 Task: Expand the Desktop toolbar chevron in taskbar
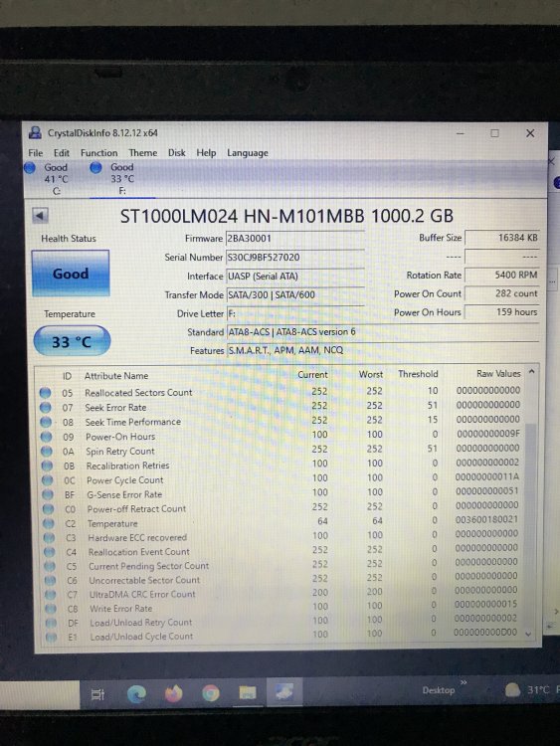coord(464,682)
